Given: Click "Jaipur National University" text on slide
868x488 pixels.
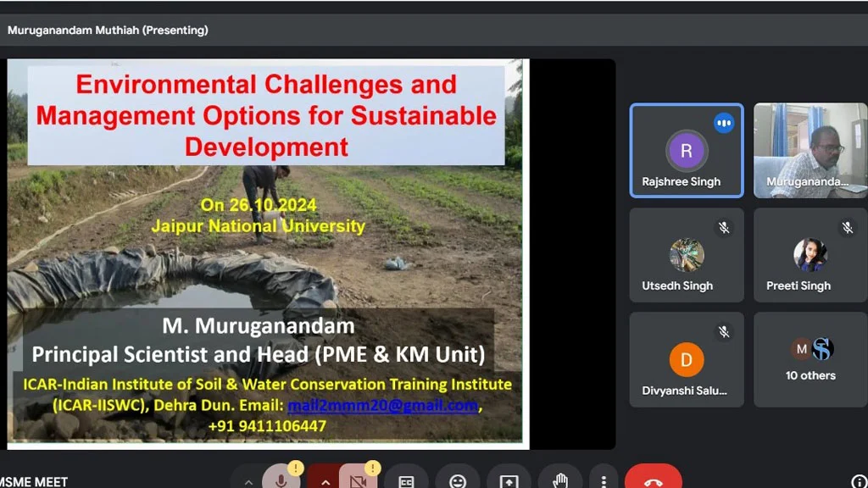Looking at the screenshot, I should (x=259, y=225).
